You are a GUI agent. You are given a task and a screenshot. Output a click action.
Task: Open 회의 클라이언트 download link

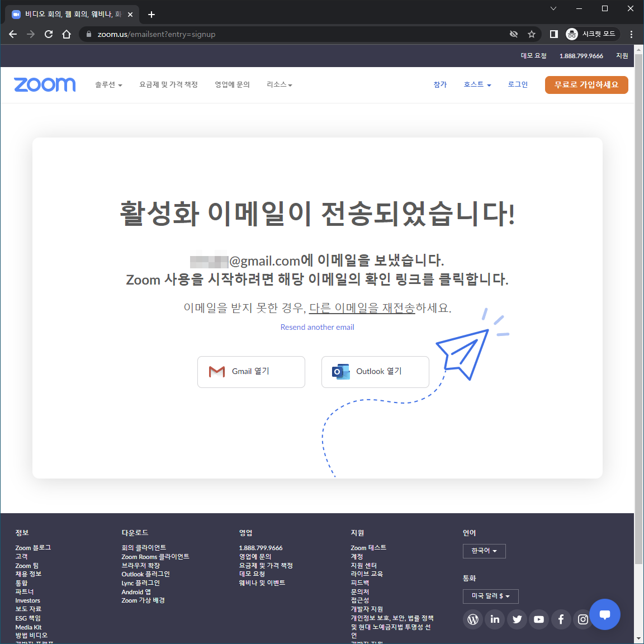143,548
